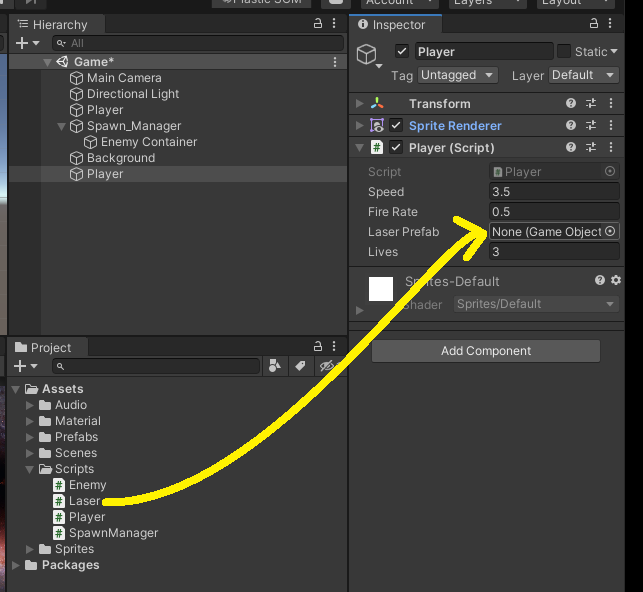Open Sprite Renderer preset settings icon
The width and height of the screenshot is (643, 592).
click(x=591, y=125)
